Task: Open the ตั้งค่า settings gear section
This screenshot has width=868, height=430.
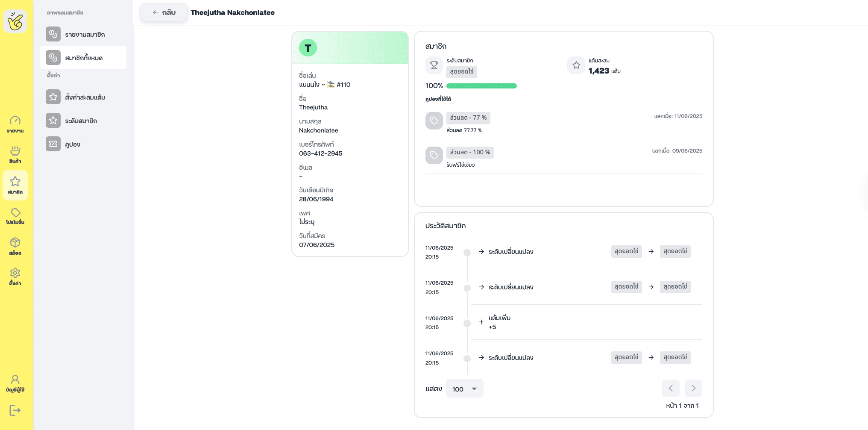Action: pyautogui.click(x=15, y=277)
